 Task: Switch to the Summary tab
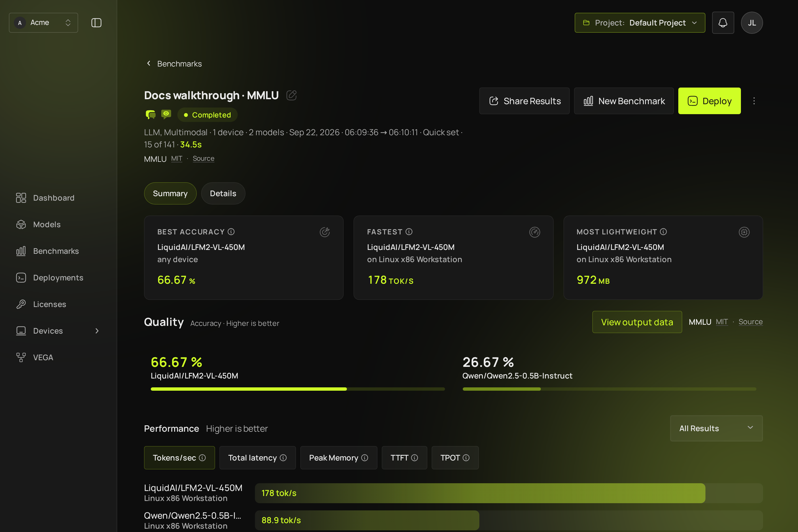point(170,193)
